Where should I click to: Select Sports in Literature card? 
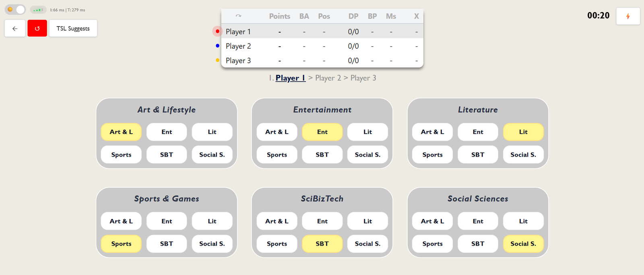coord(433,155)
